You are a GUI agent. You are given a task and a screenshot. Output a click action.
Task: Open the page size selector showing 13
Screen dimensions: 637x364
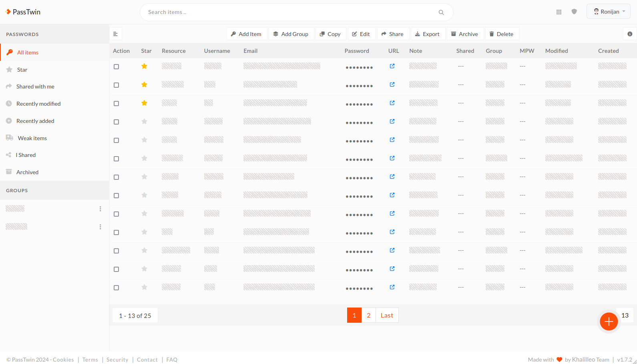click(x=625, y=316)
